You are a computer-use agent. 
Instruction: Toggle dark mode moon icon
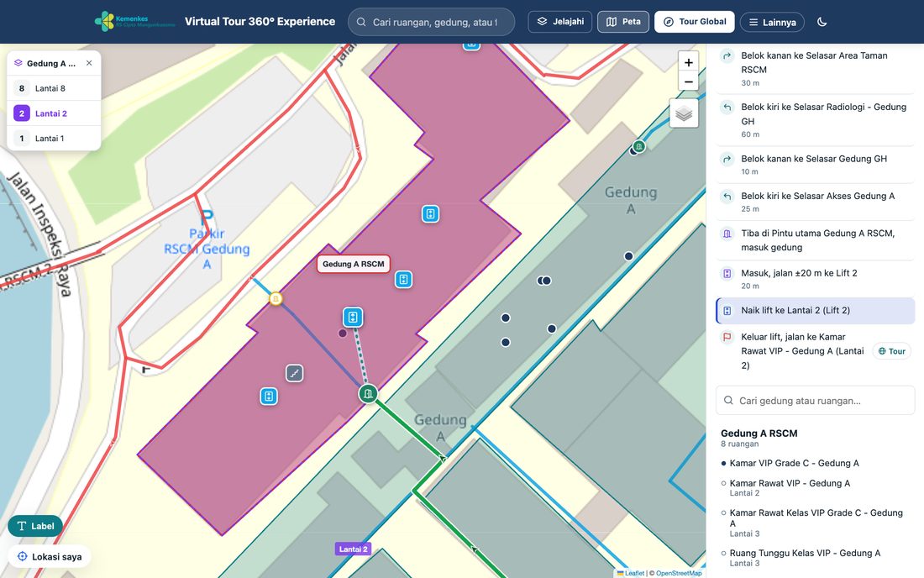(822, 22)
